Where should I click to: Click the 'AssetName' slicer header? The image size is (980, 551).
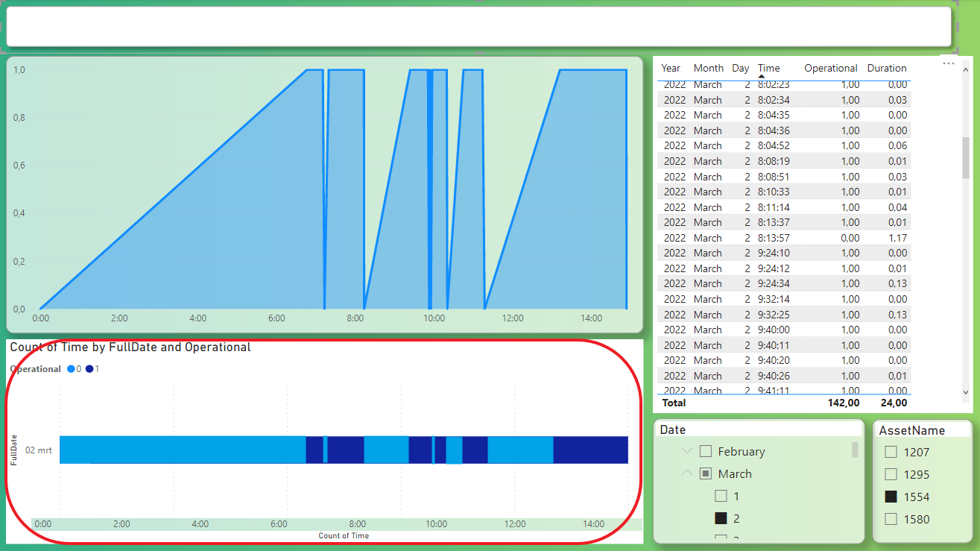coord(912,430)
